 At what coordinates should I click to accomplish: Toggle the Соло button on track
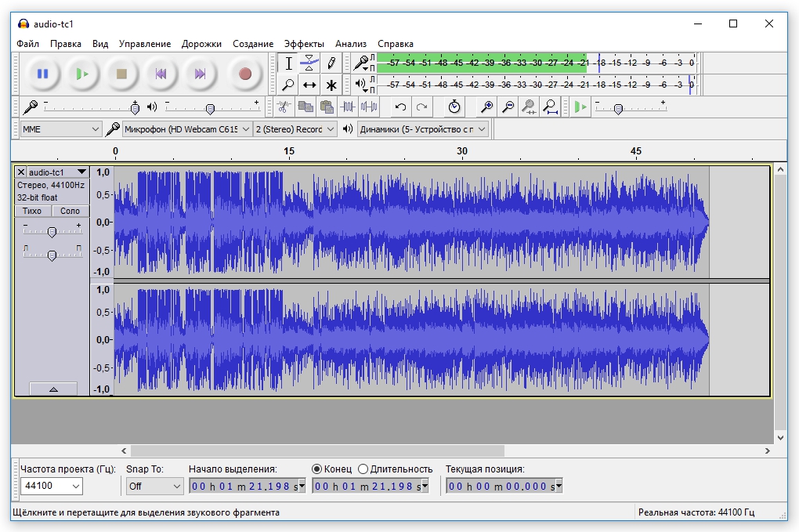(70, 211)
